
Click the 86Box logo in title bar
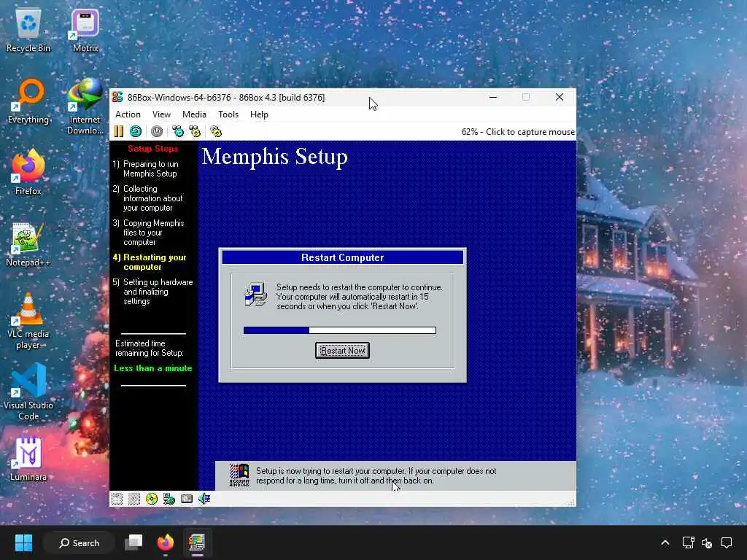click(x=117, y=97)
